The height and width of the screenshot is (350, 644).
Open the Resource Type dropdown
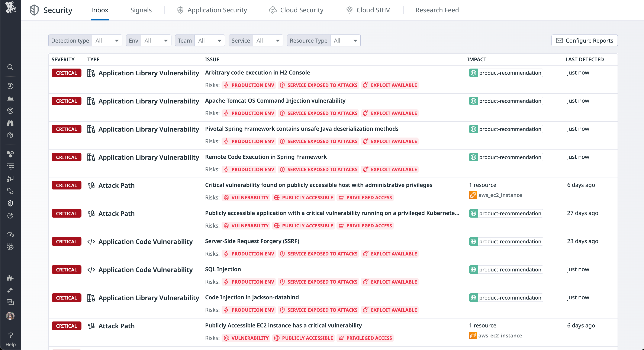click(x=345, y=40)
